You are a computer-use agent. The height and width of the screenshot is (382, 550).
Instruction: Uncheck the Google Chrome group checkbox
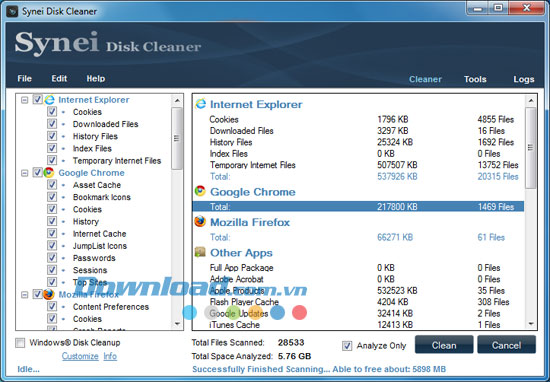(38, 173)
